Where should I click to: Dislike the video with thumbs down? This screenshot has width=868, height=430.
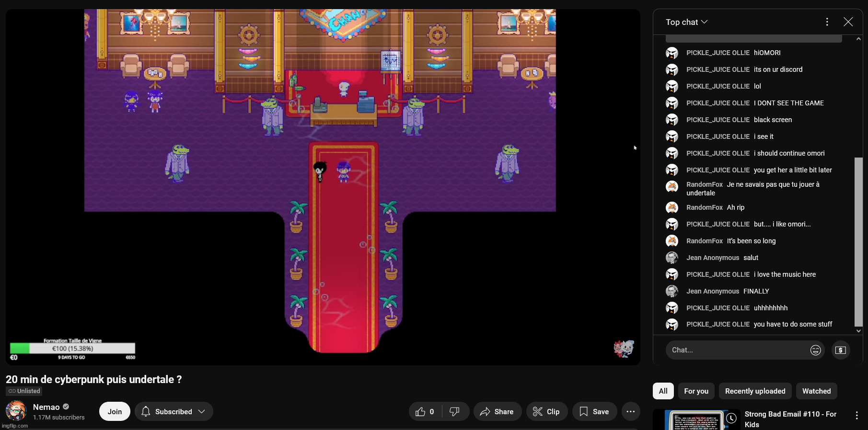pos(455,412)
